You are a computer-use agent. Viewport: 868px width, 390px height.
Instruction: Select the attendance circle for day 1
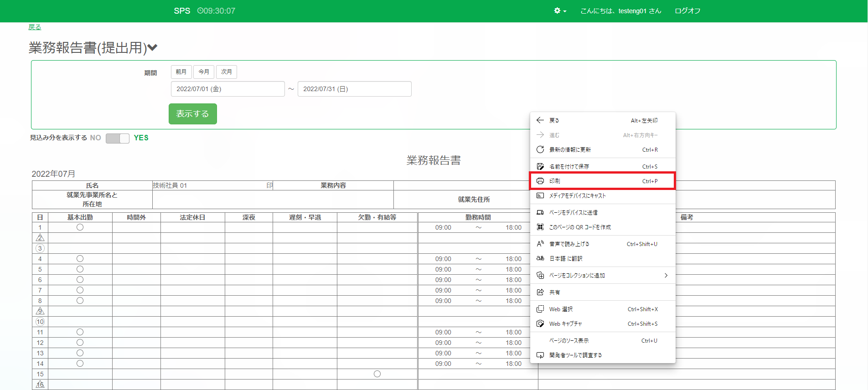click(x=80, y=227)
